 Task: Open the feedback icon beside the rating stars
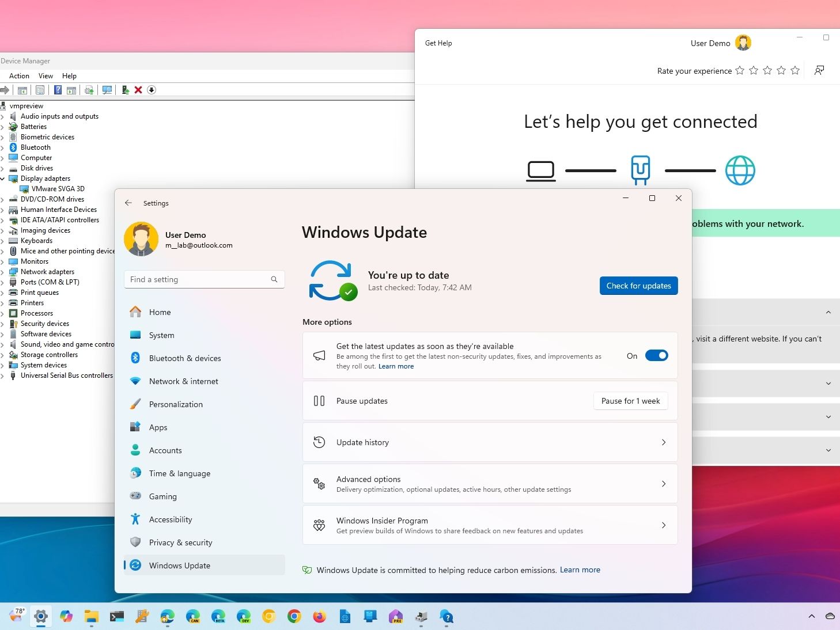coord(819,70)
